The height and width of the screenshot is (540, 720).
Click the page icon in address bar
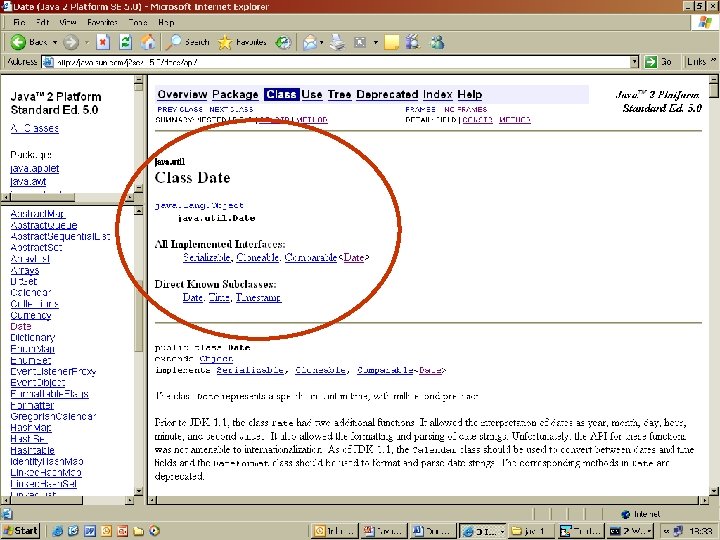[x=48, y=62]
